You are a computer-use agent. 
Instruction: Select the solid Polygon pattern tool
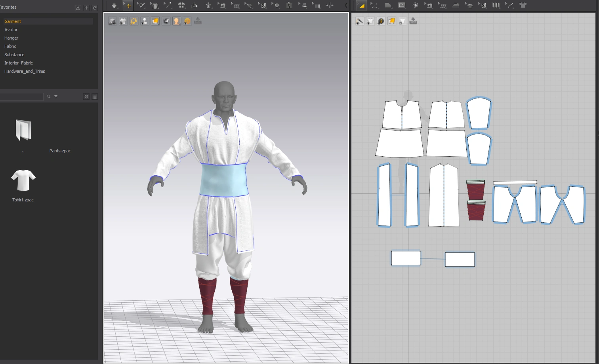tap(388, 6)
